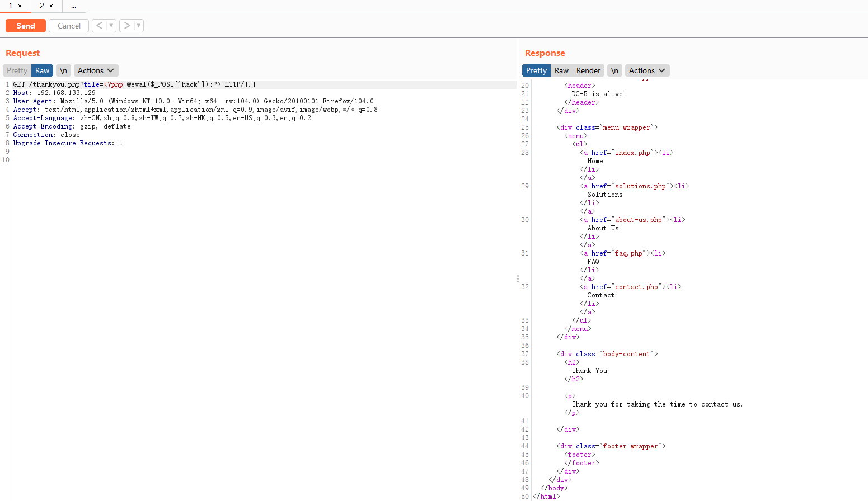Click the Connection: close header line
The width and height of the screenshot is (868, 501).
[46, 135]
